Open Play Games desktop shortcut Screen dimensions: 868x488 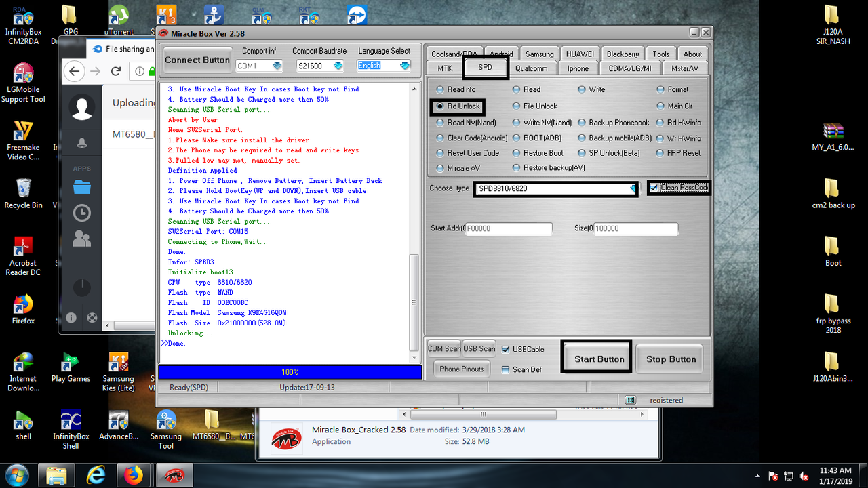coord(71,367)
